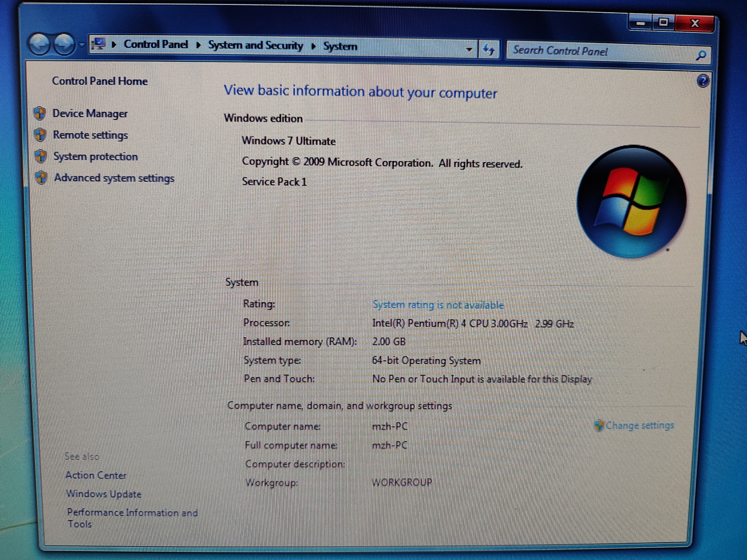
Task: Select Control Panel breadcrumb segment
Action: (x=156, y=44)
